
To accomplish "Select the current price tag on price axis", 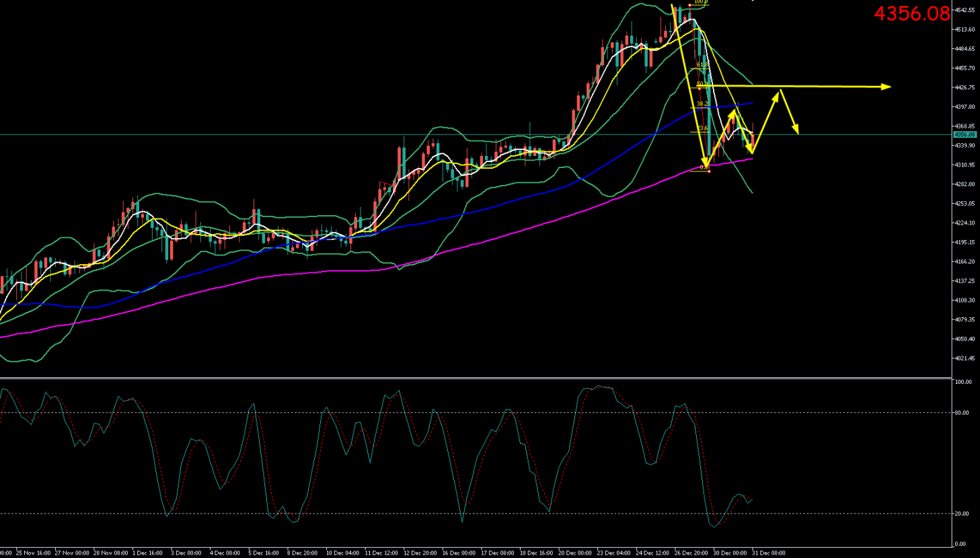I will [965, 135].
